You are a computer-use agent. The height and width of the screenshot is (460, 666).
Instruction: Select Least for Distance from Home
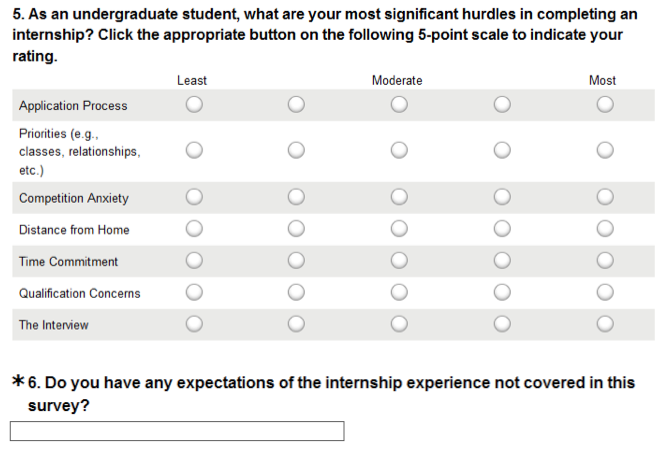pos(194,229)
